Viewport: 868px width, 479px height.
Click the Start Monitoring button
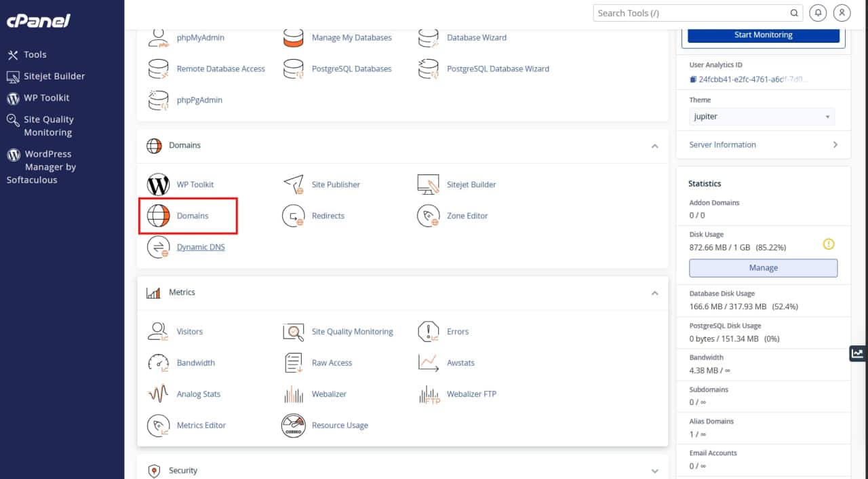pos(764,35)
